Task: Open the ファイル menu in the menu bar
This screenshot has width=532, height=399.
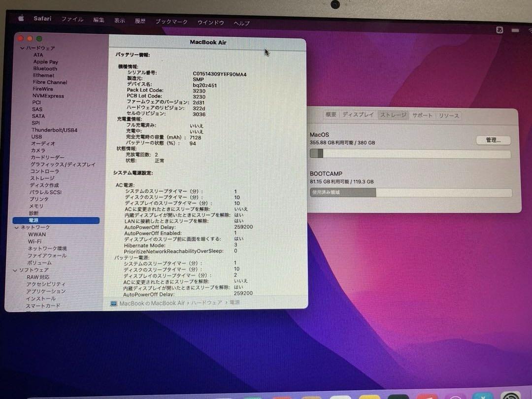Action: (x=72, y=19)
